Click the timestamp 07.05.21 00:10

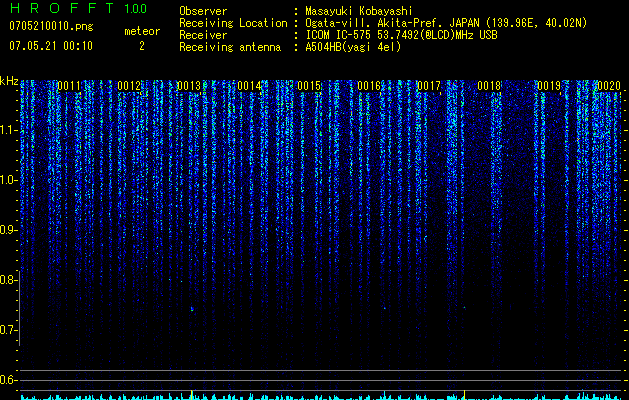pyautogui.click(x=51, y=46)
